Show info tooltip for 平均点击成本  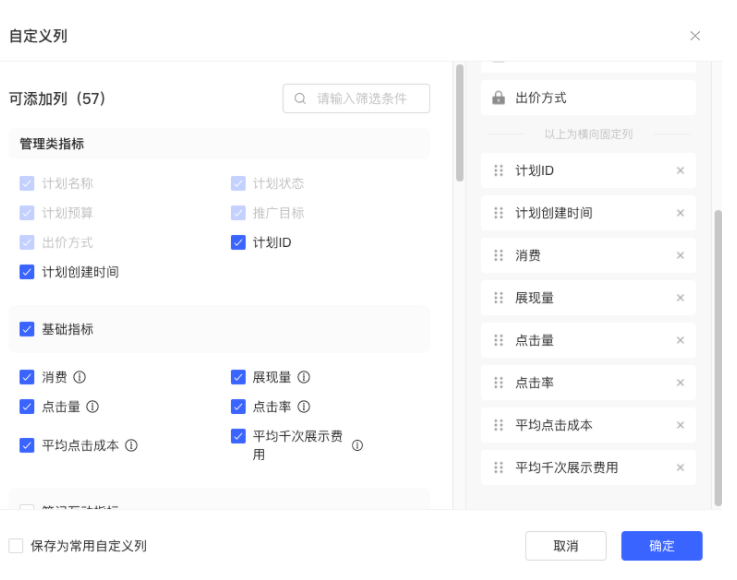point(131,445)
